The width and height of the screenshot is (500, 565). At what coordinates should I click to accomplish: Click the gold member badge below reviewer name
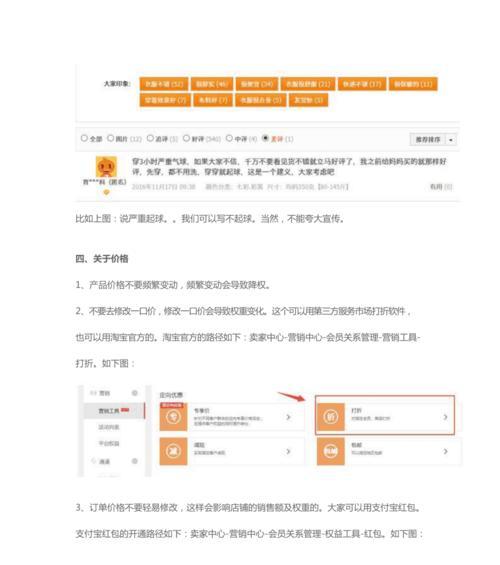click(x=106, y=192)
